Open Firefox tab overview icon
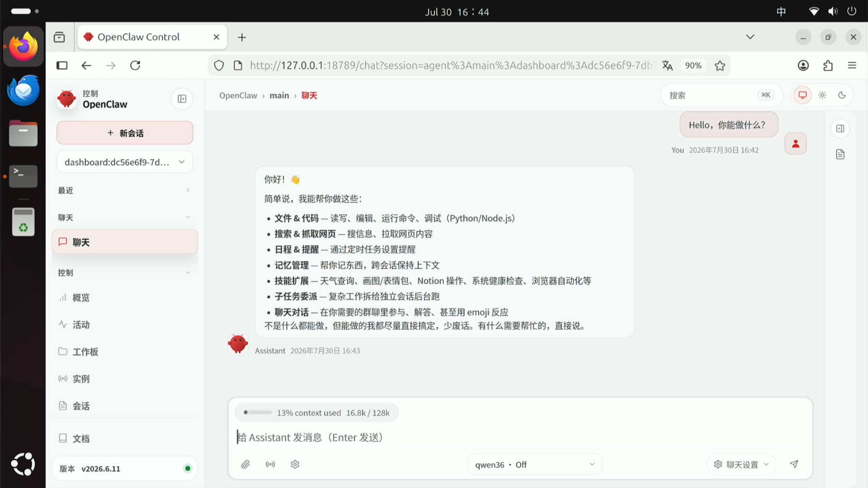Image resolution: width=868 pixels, height=488 pixels. pyautogui.click(x=59, y=37)
